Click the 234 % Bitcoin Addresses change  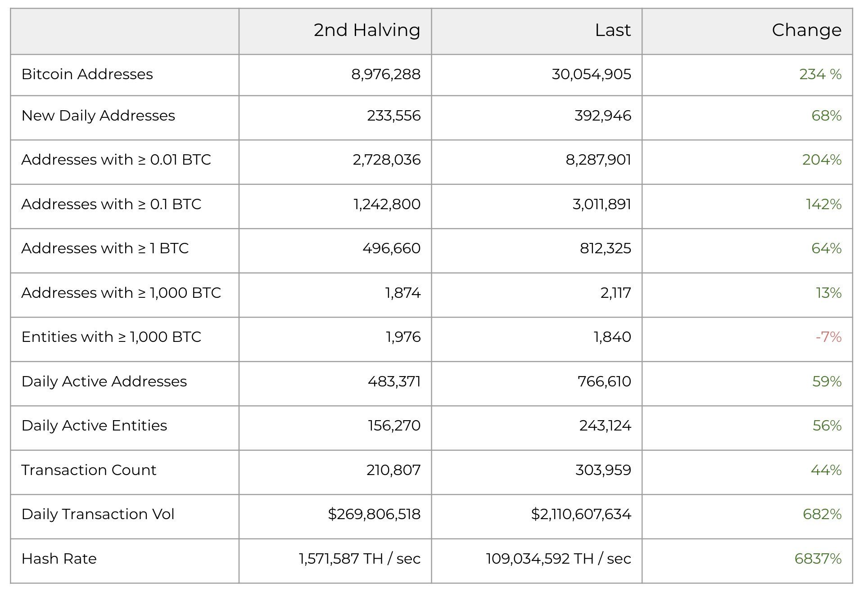pyautogui.click(x=820, y=74)
